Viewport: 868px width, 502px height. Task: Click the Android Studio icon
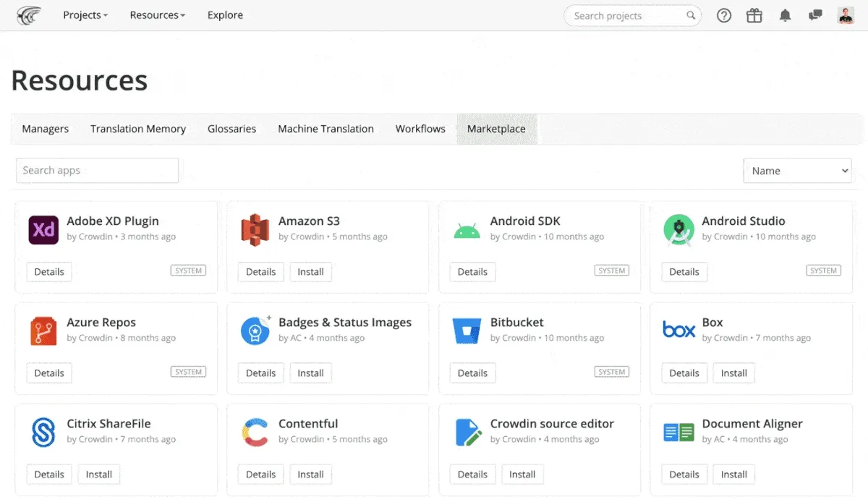[678, 230]
